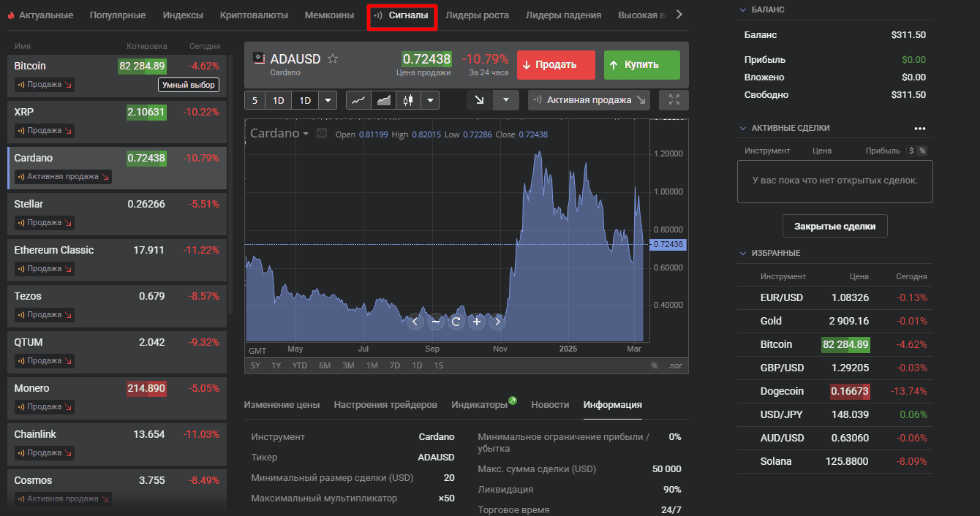This screenshot has height=516, width=980.
Task: Switch chart to area type
Action: (383, 100)
